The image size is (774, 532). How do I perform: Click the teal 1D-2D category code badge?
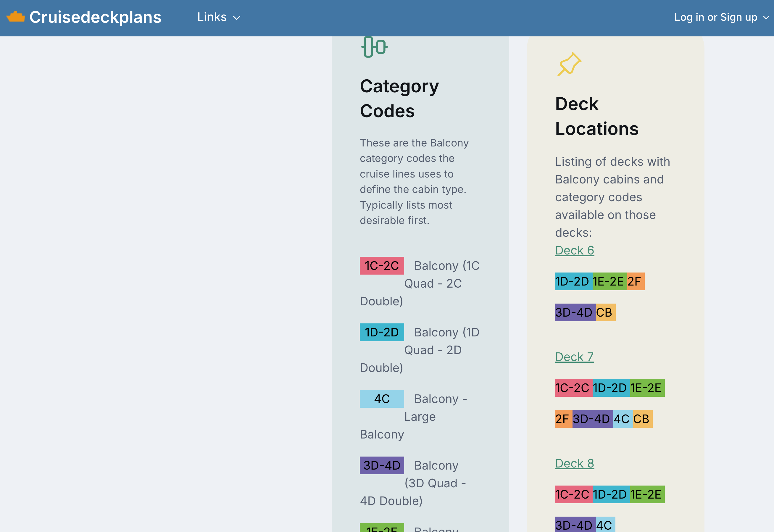click(x=382, y=332)
